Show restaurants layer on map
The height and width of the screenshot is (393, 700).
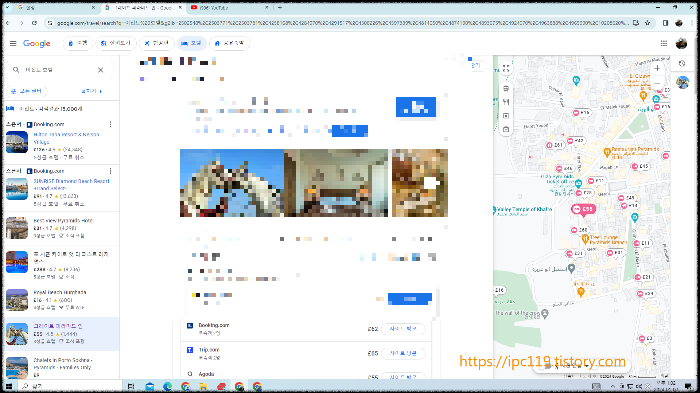(x=506, y=102)
